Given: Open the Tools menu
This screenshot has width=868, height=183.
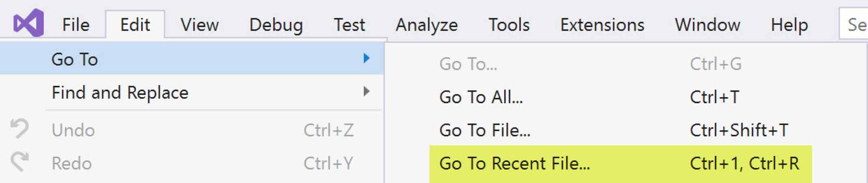Looking at the screenshot, I should pos(509,25).
